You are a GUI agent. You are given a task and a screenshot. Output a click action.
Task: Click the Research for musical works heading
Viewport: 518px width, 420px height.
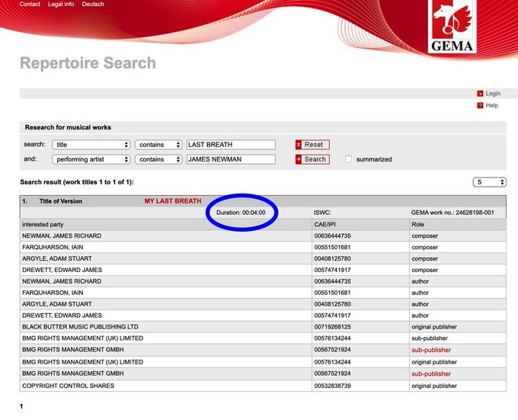tap(68, 127)
